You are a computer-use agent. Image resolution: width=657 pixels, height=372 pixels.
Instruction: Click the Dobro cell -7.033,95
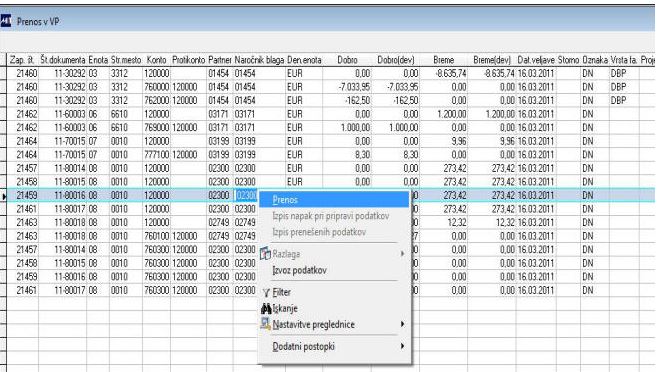pos(354,87)
